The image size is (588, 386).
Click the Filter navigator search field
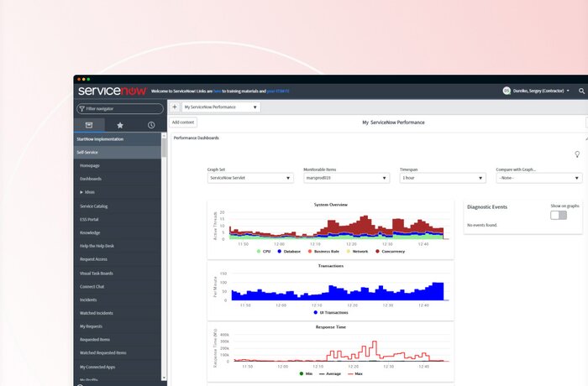pyautogui.click(x=120, y=108)
